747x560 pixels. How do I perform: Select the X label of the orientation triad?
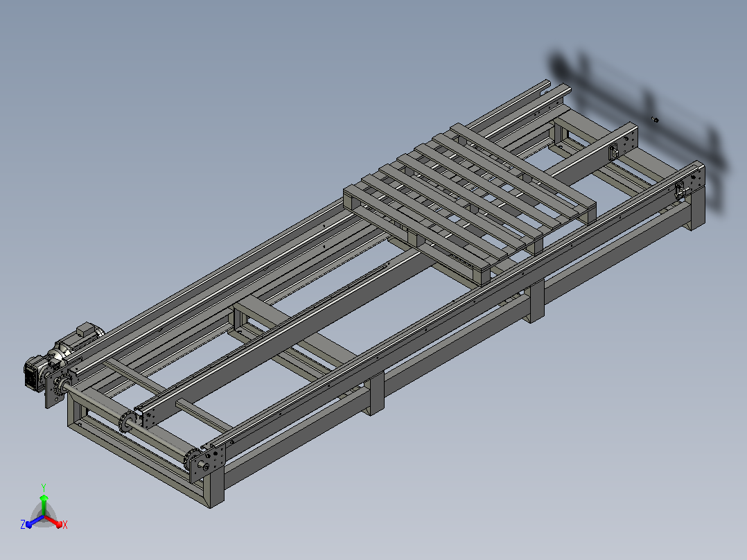point(65,525)
